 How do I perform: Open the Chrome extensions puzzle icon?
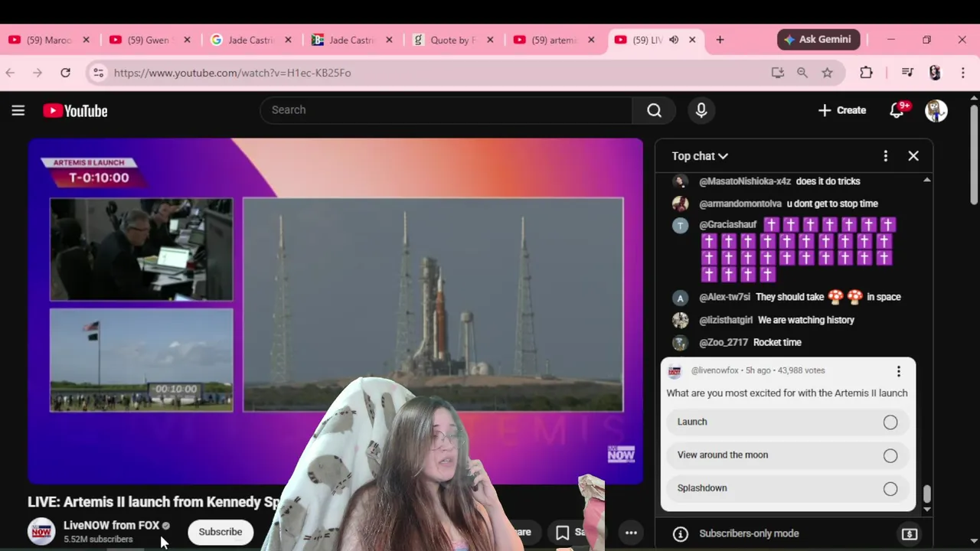(866, 73)
